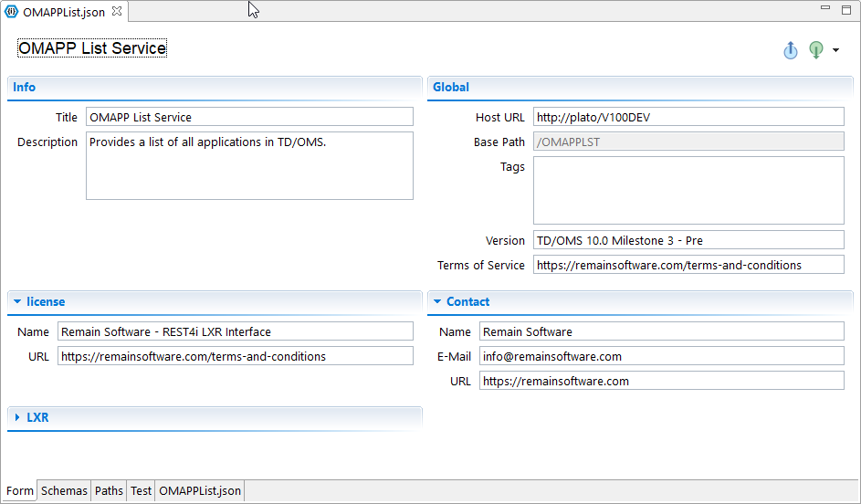
Task: Open the dropdown arrow beside the download icon
Action: click(x=836, y=50)
